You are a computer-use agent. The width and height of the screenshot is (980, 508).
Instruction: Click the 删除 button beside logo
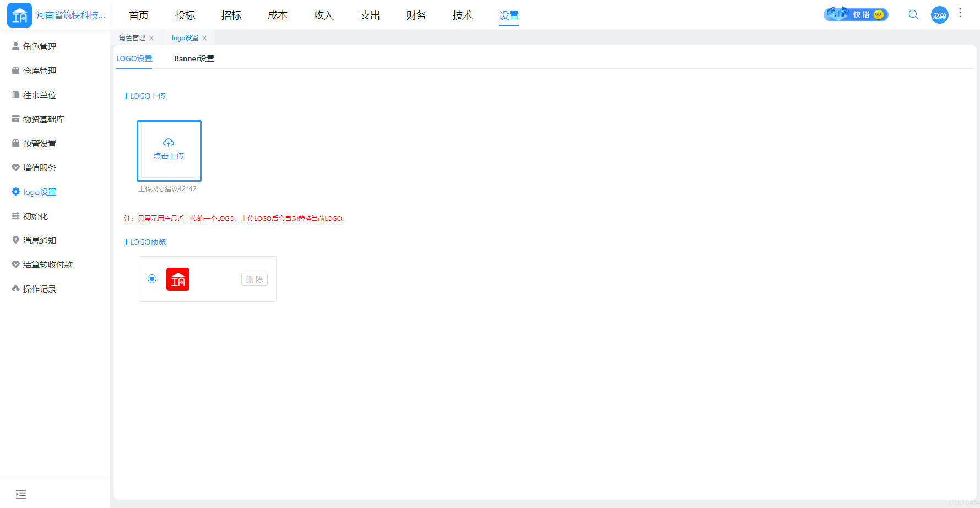click(x=254, y=279)
